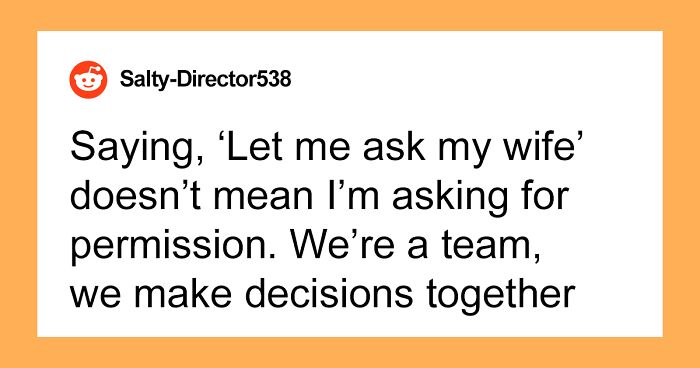This screenshot has width=700, height=368.
Task: Select the word 'make' in the last line
Action: [183, 294]
